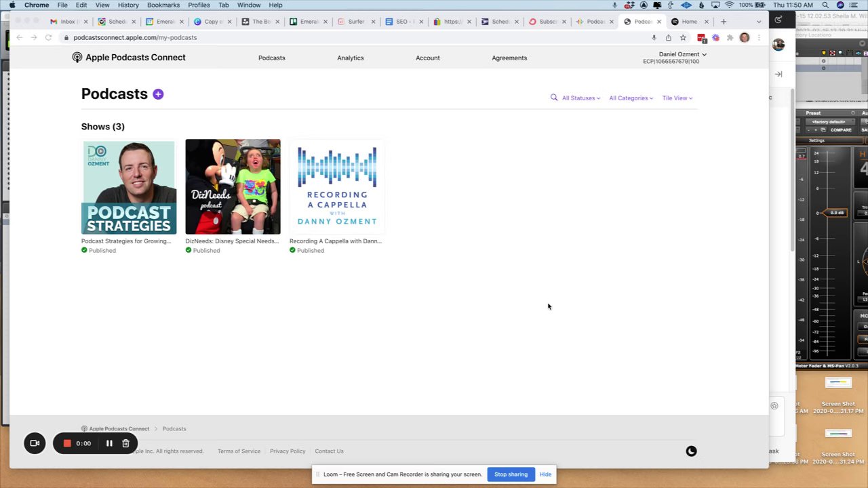Open the Terms of Service footer link
868x488 pixels.
click(x=239, y=451)
